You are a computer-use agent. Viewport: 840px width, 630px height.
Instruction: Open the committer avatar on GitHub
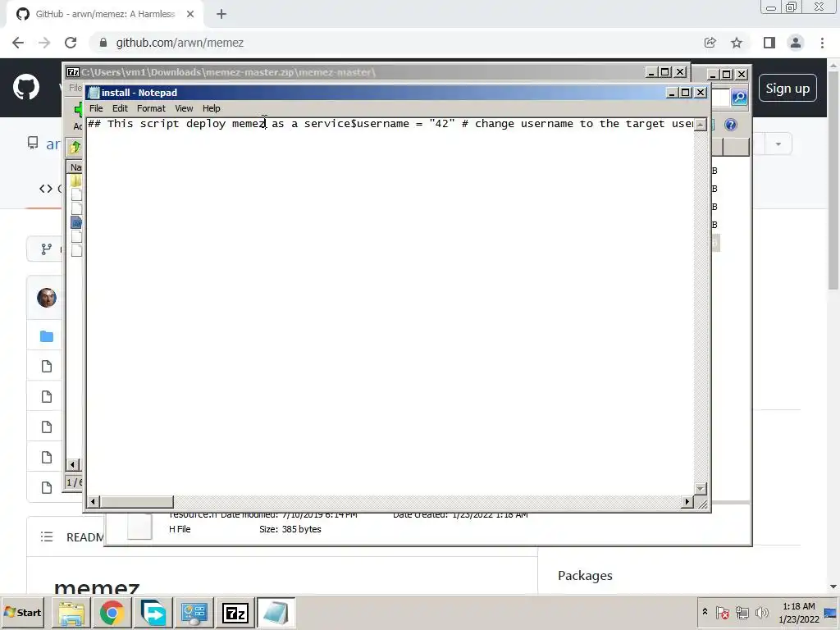[x=47, y=297]
